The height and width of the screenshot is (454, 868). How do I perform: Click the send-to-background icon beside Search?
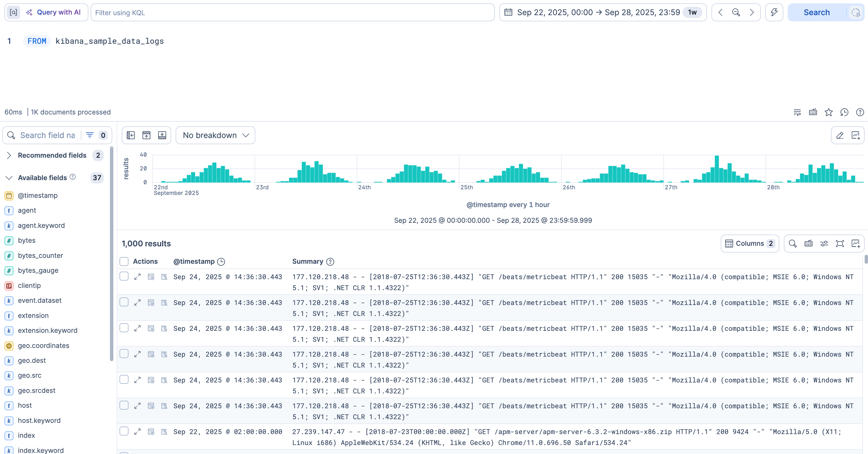coord(856,12)
